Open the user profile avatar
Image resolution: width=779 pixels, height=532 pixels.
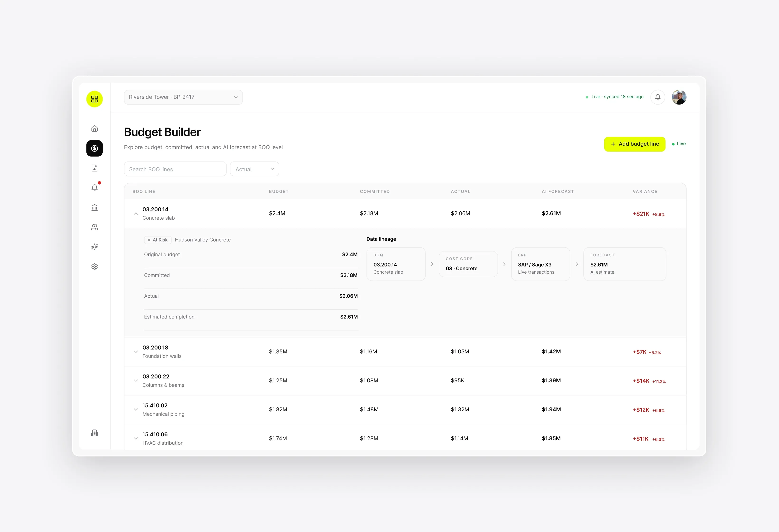(x=679, y=97)
